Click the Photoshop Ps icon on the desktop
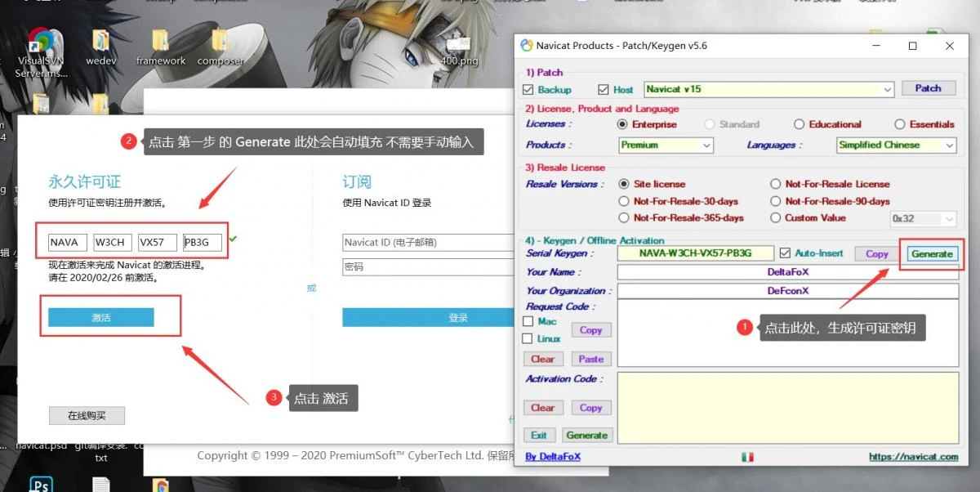The image size is (980, 492). [41, 484]
